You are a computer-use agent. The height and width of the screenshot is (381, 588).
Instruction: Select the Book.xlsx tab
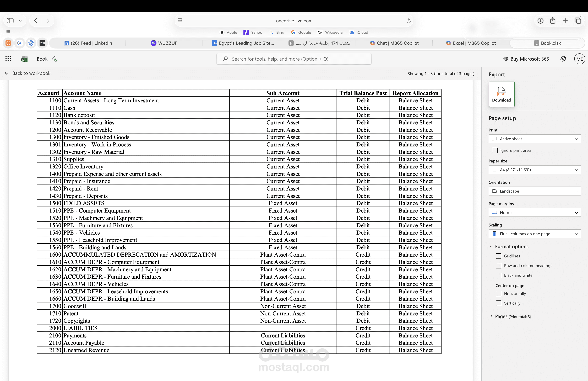(x=547, y=43)
